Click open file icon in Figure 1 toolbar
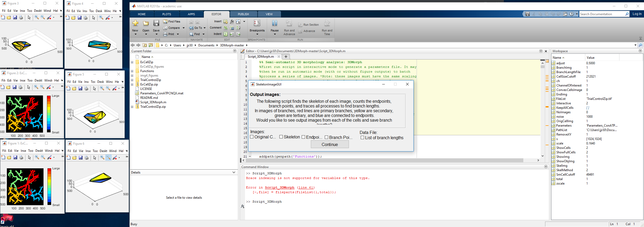Image resolution: width=644 pixels, height=227 pixels. point(9,157)
